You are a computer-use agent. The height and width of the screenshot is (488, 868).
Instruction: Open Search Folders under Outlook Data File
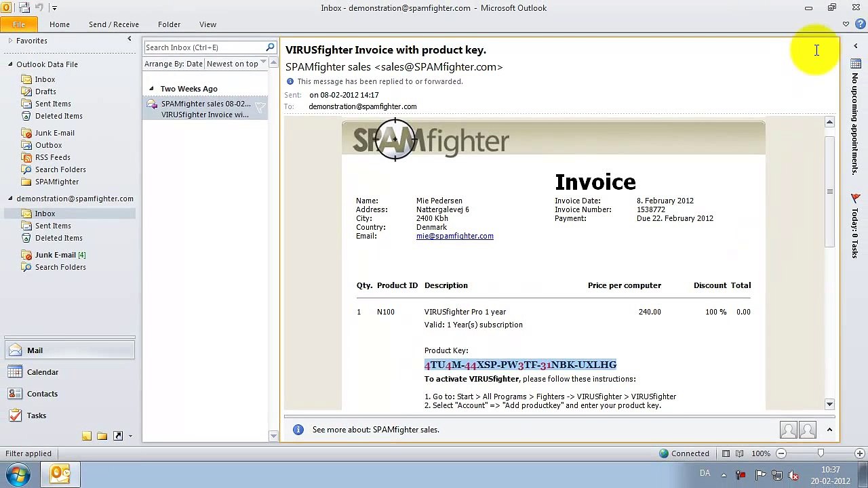(x=60, y=169)
